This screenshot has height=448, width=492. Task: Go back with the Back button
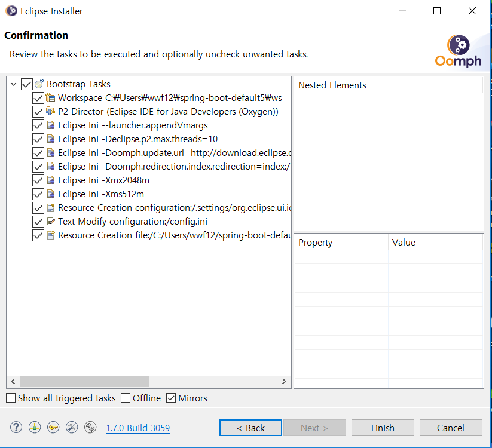coord(250,428)
